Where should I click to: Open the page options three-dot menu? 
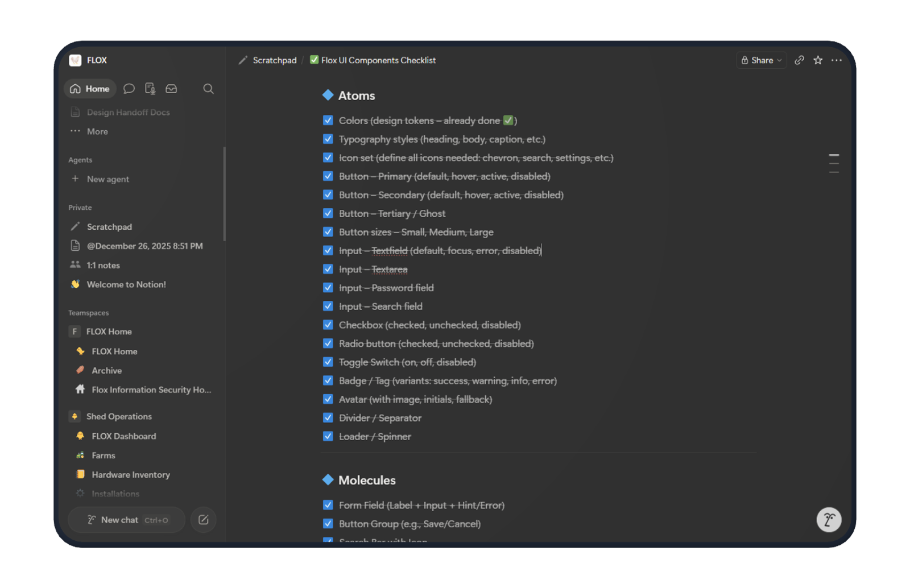coord(837,60)
